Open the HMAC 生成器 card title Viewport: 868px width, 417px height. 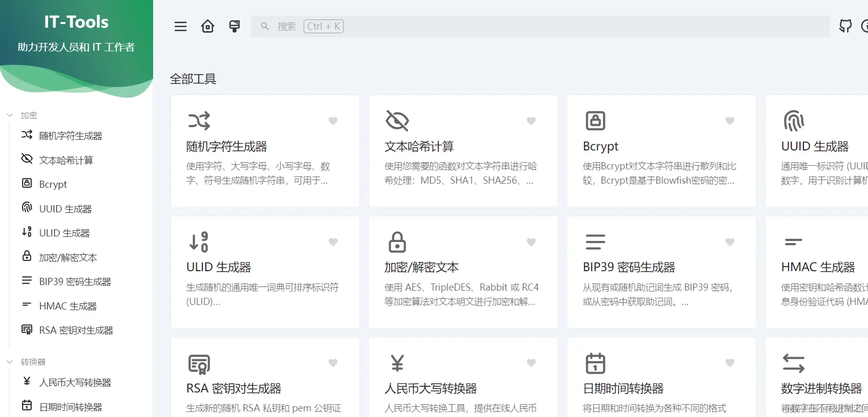[x=818, y=267]
